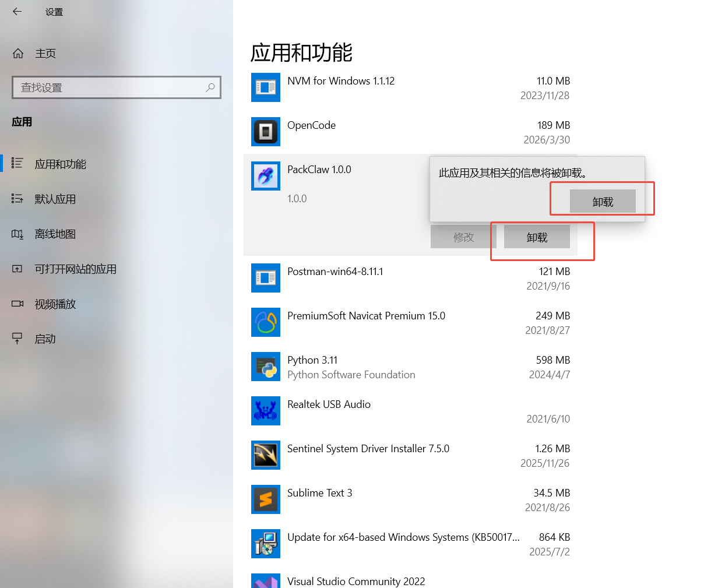This screenshot has width=711, height=588.
Task: Go to 可打开网站的应用 page
Action: pos(76,269)
